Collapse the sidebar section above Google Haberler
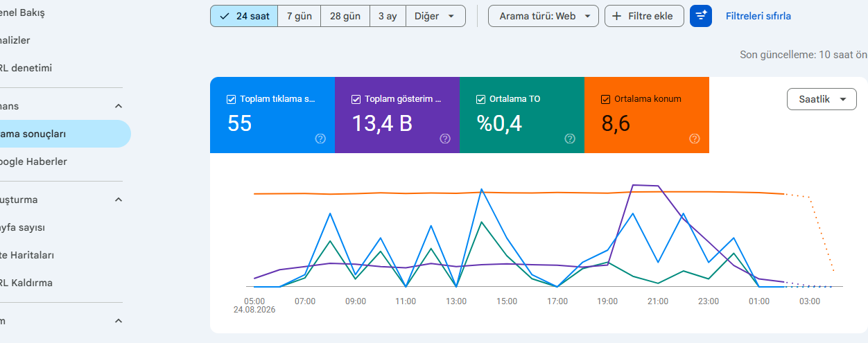 coord(119,106)
